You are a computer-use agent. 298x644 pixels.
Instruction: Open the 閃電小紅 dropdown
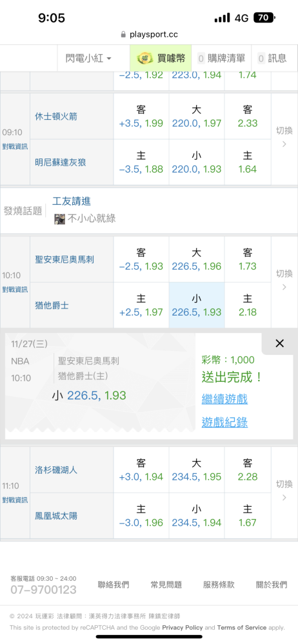(88, 59)
